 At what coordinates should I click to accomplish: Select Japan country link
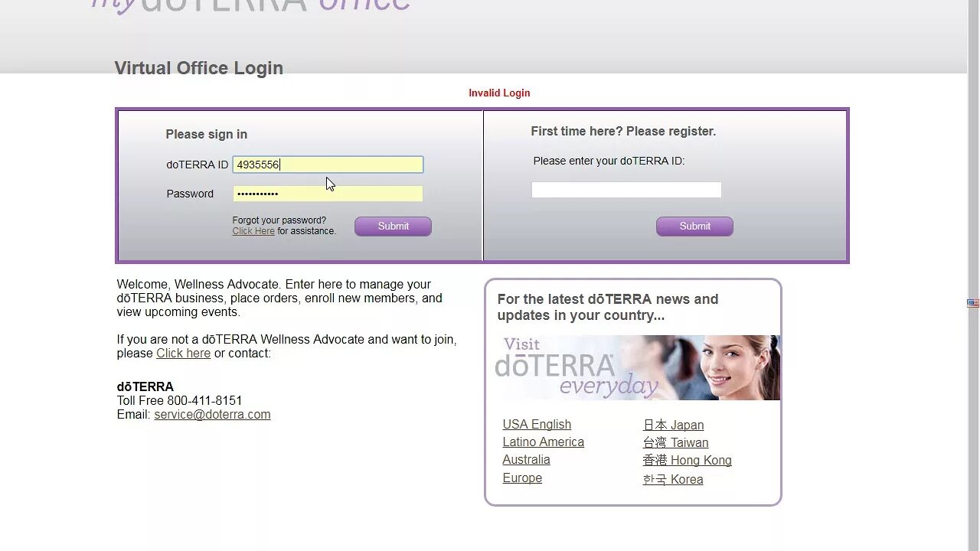(x=673, y=425)
